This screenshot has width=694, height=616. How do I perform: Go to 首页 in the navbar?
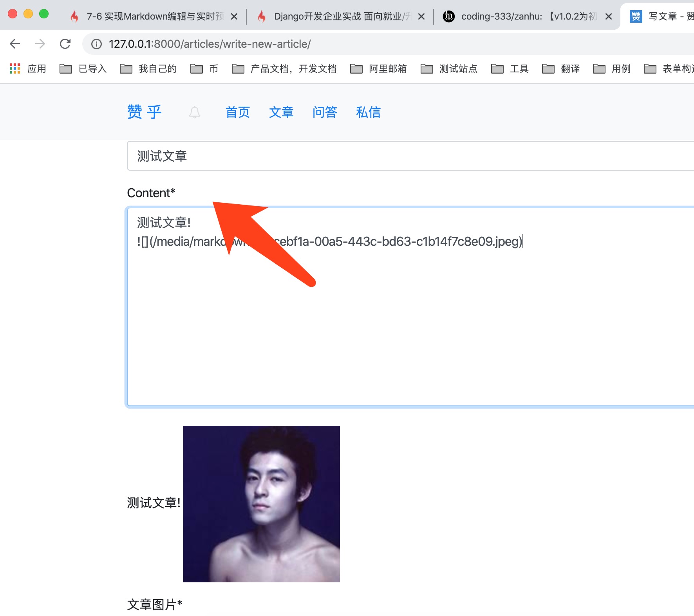(x=238, y=112)
